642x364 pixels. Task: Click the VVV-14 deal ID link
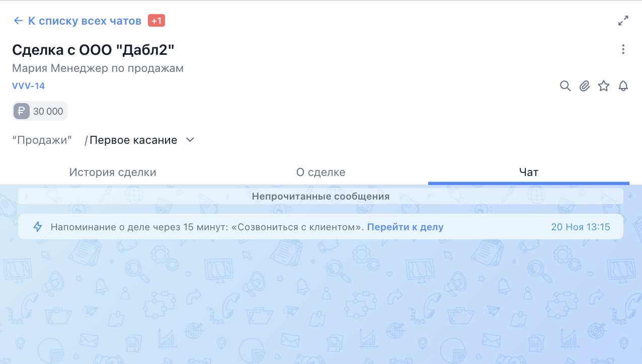coord(29,86)
